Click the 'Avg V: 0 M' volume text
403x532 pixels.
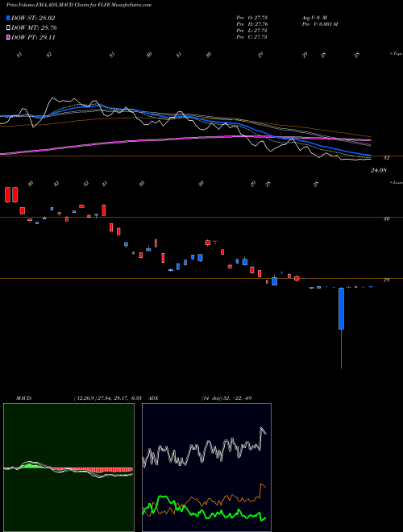[314, 18]
